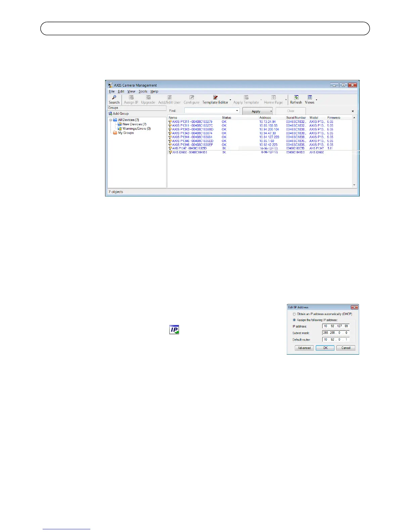Click the AXIS Camera Management title icon
The height and width of the screenshot is (532, 411).
pos(110,85)
